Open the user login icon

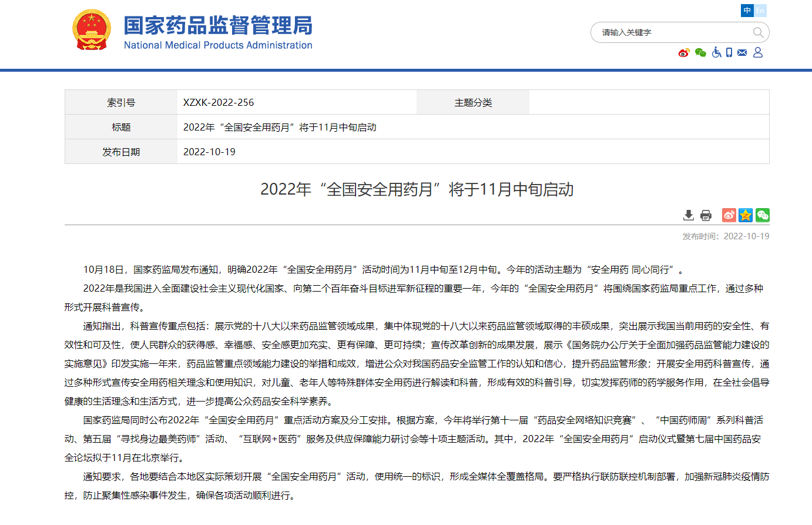point(758,52)
